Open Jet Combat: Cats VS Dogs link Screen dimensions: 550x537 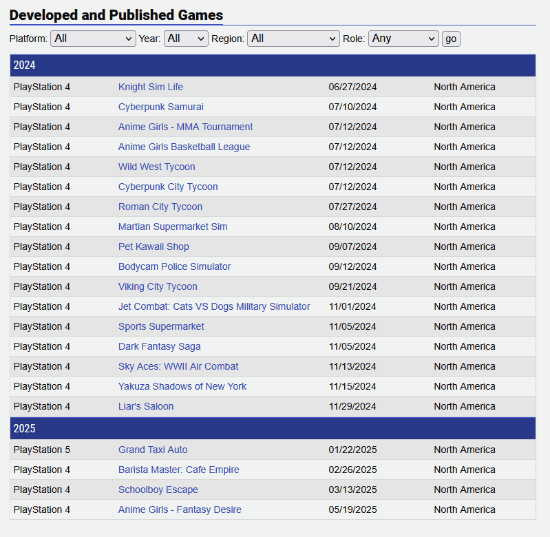pyautogui.click(x=214, y=307)
